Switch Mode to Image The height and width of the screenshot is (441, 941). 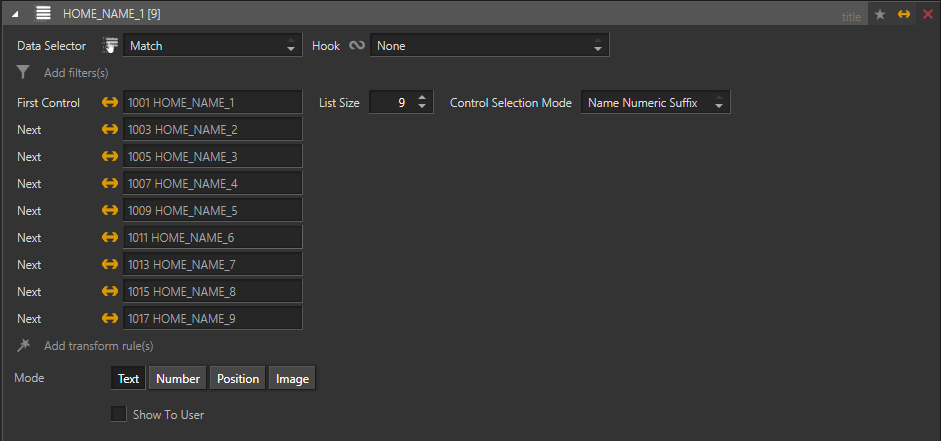tap(292, 379)
